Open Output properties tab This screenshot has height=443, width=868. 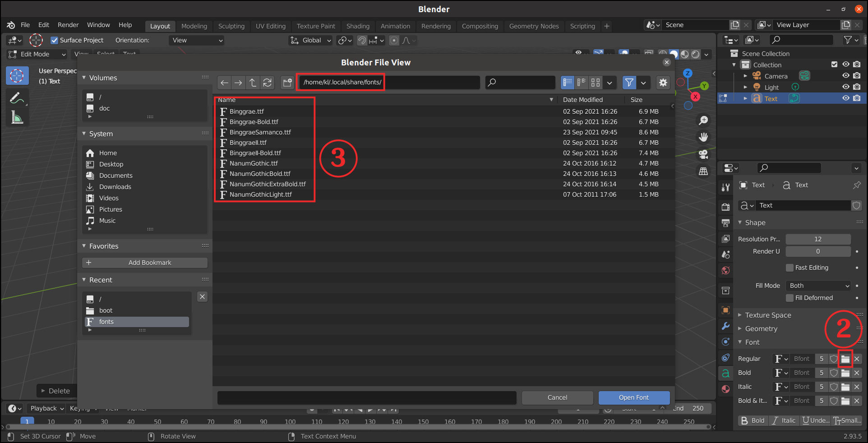point(725,223)
